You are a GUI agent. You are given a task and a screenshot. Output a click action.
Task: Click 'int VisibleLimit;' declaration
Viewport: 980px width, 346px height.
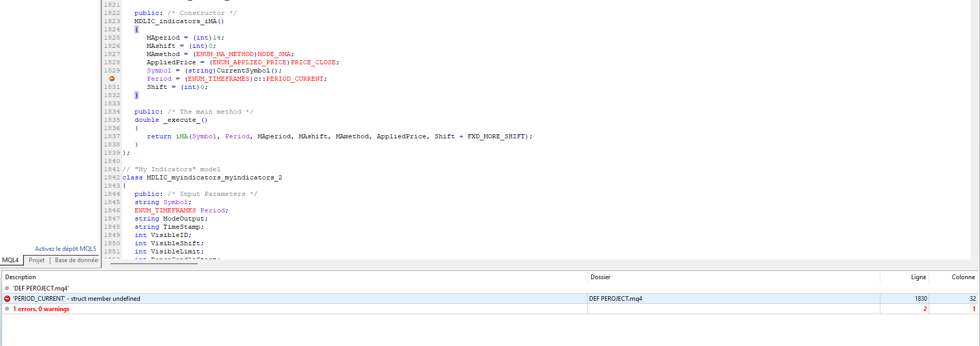[169, 251]
